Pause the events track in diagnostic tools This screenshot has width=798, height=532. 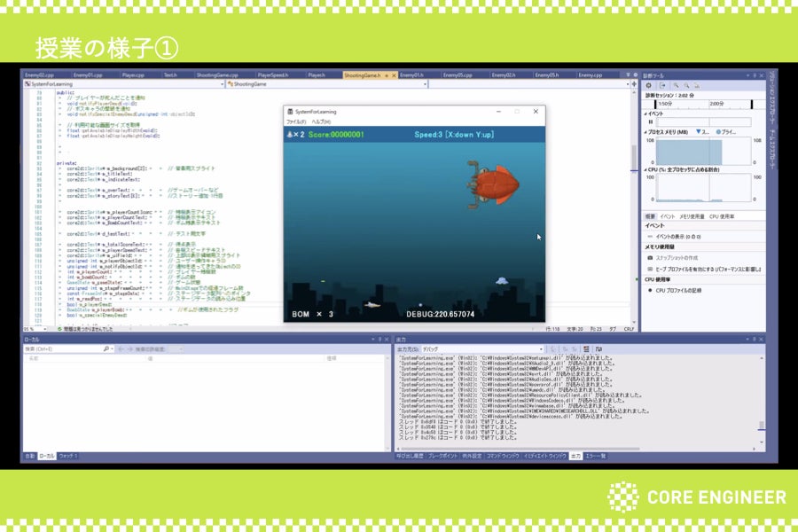[x=650, y=121]
